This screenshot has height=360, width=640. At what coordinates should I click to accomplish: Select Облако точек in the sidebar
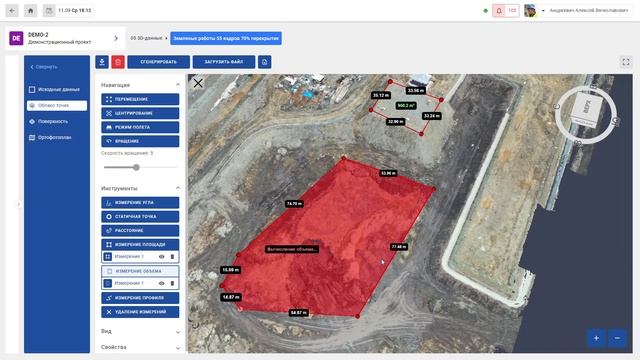click(x=57, y=105)
